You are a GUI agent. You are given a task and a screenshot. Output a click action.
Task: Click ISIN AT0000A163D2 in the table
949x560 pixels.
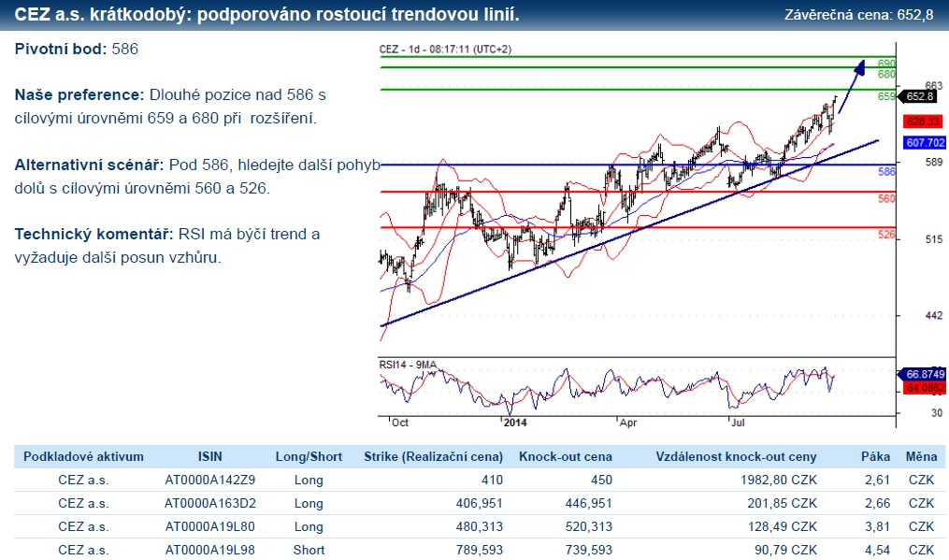[210, 504]
